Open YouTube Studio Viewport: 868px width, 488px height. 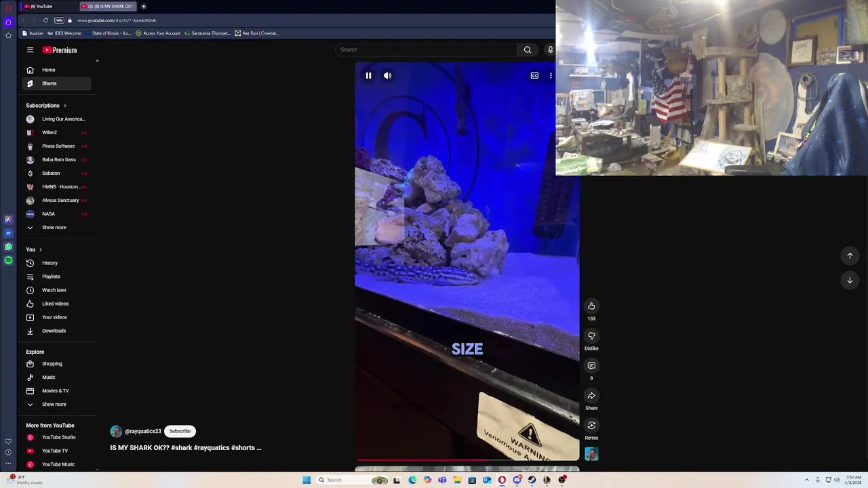click(x=58, y=437)
